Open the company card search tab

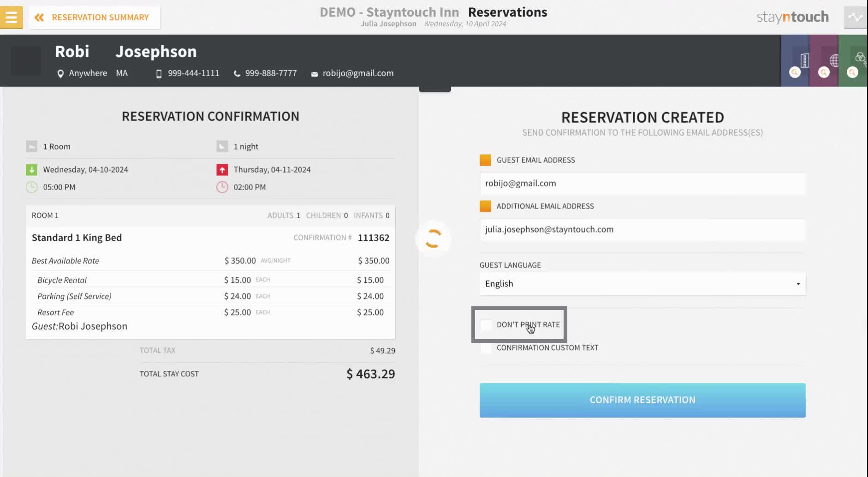[x=795, y=60]
